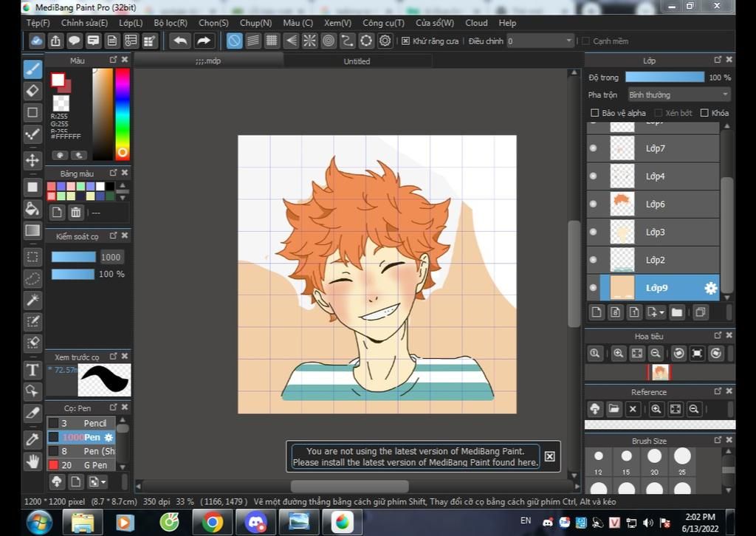Select the Lasso selection tool
The image size is (756, 536).
point(32,278)
